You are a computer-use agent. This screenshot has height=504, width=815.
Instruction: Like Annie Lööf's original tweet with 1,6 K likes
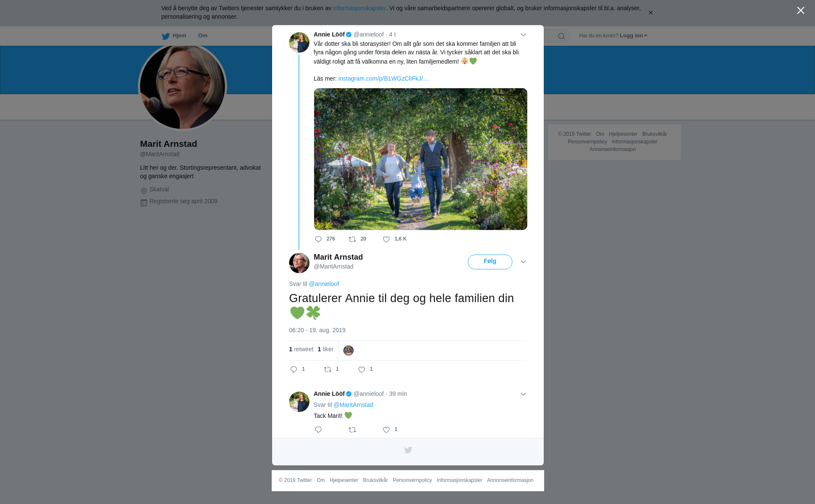click(386, 239)
